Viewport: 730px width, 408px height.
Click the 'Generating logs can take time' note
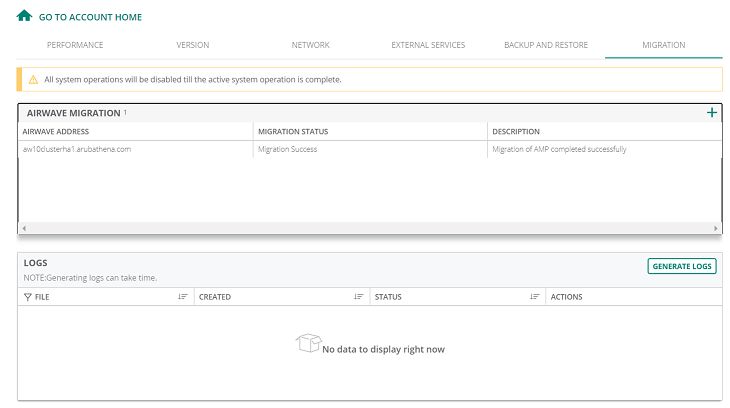[90, 278]
